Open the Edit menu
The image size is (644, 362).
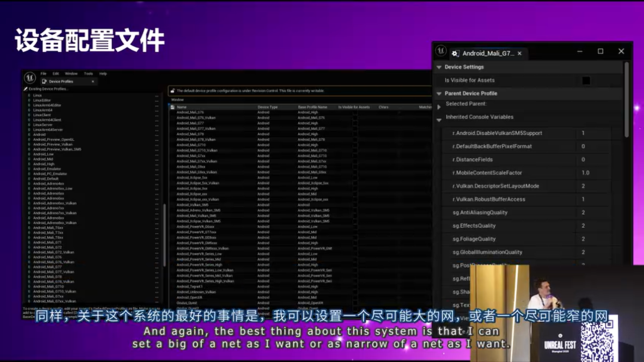click(x=56, y=74)
